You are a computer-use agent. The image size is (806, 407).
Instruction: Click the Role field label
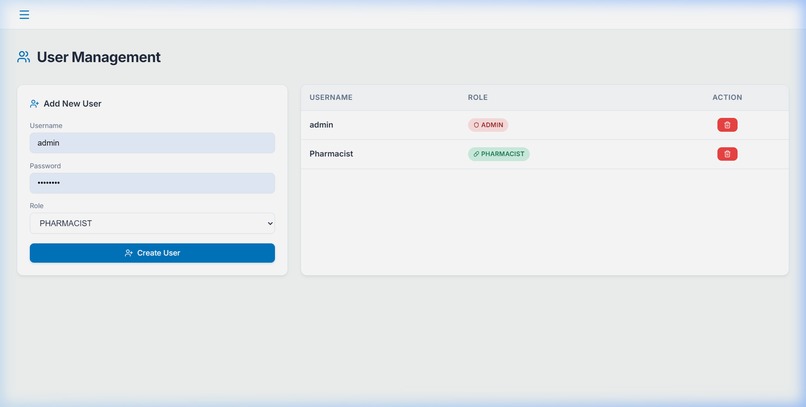(36, 206)
